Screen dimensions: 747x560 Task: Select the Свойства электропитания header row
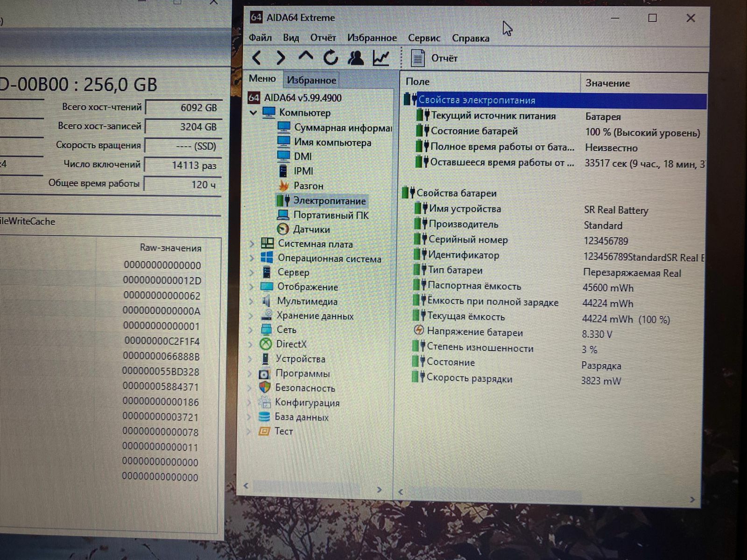pos(555,100)
